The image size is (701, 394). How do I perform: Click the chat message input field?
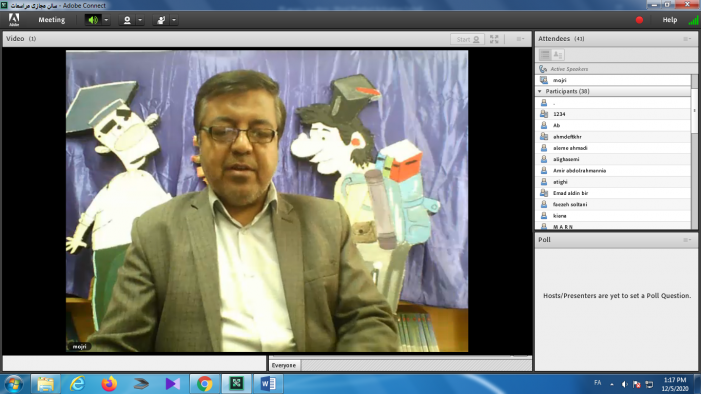134,363
